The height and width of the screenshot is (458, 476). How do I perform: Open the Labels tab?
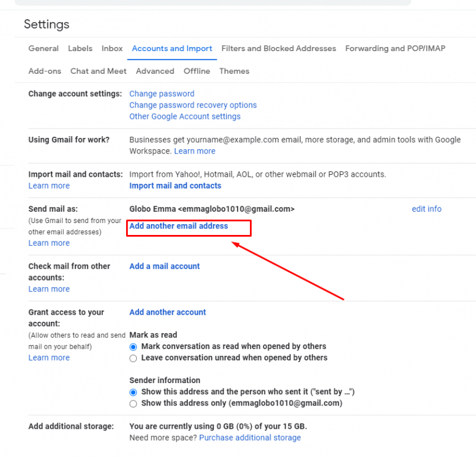coord(80,48)
